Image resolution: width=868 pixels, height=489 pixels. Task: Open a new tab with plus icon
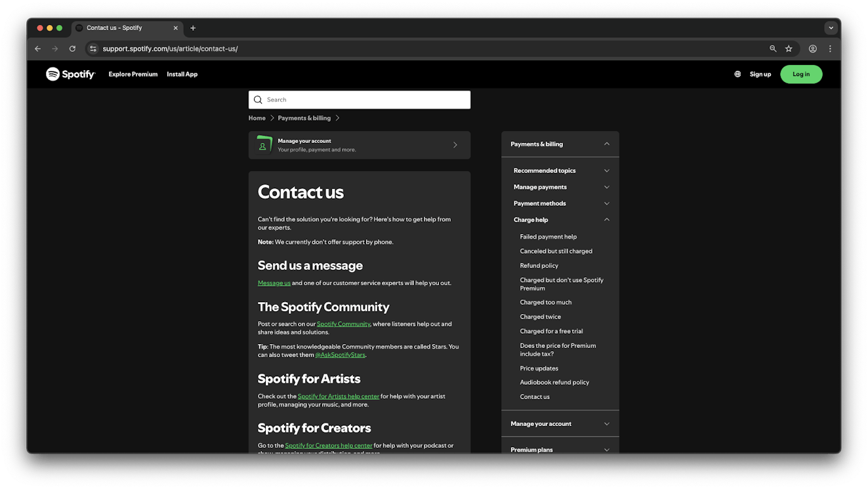[193, 28]
